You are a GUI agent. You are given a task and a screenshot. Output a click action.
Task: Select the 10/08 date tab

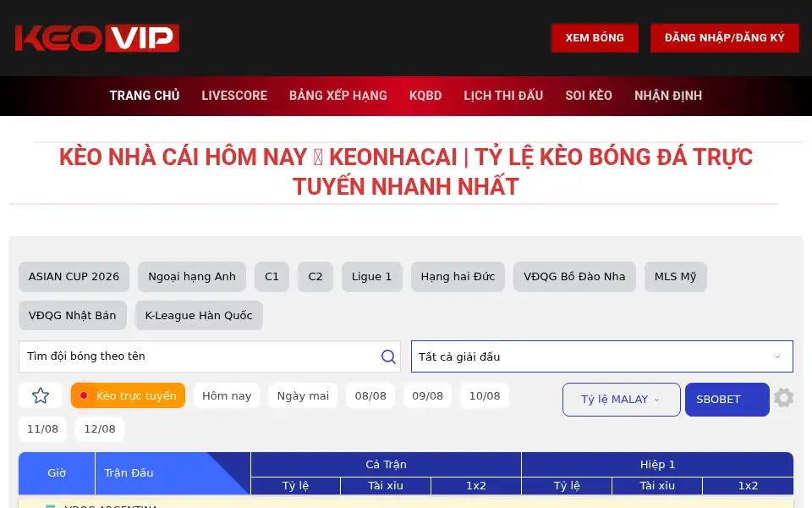click(485, 396)
